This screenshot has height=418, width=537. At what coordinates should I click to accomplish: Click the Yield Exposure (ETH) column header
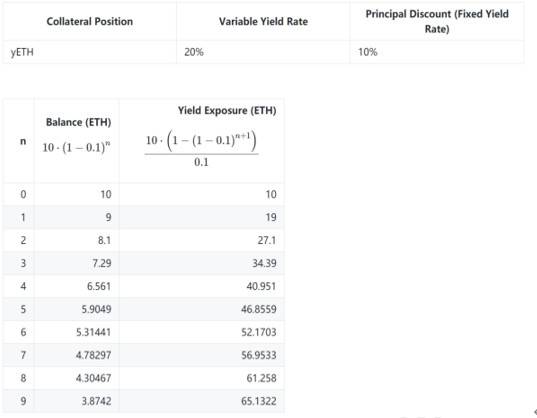point(227,111)
